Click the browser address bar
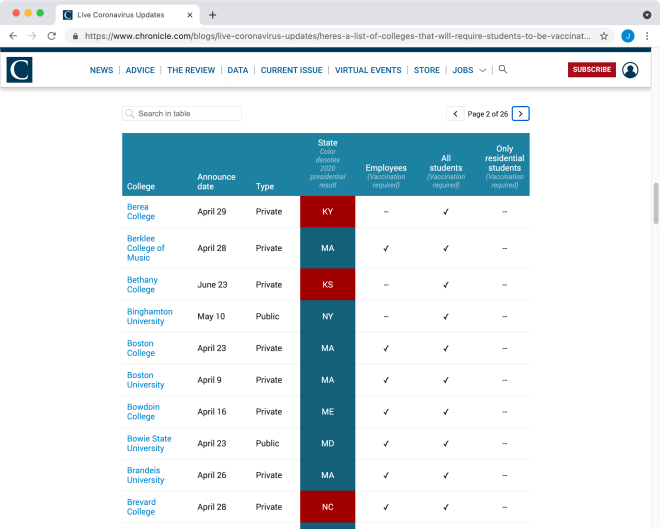Screen dimensions: 660x529 338,36
